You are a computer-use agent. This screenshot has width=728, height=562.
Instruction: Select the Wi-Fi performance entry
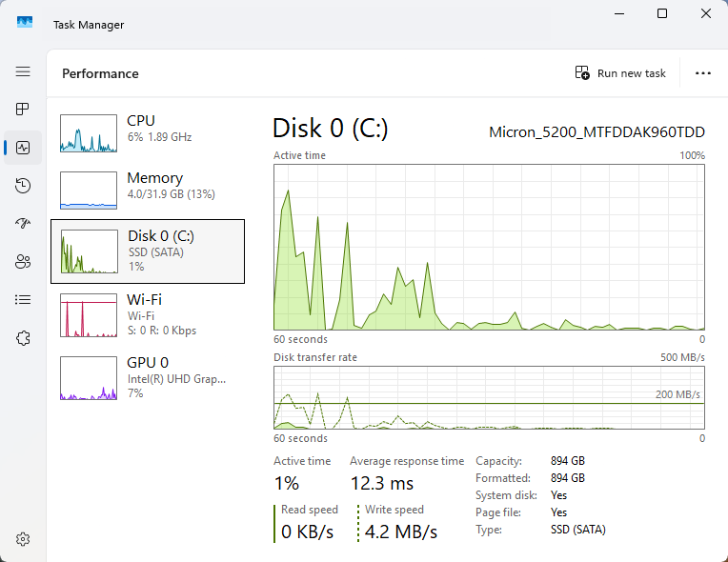[148, 314]
